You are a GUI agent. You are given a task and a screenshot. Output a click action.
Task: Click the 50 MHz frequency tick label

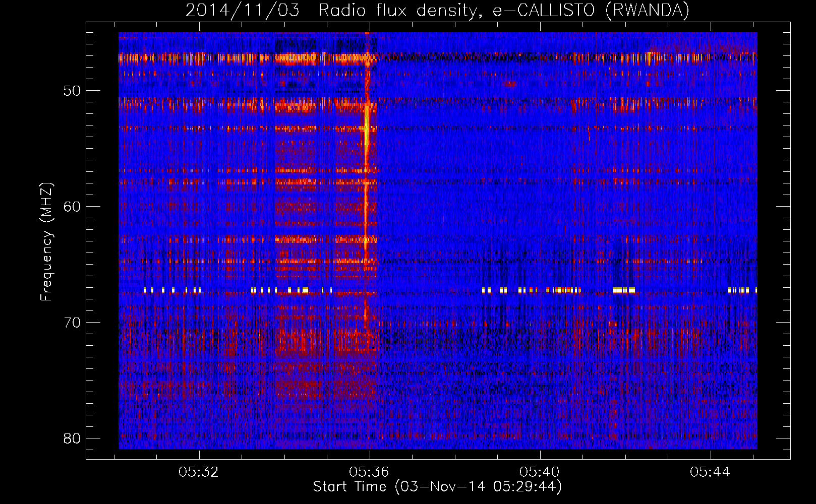(72, 91)
